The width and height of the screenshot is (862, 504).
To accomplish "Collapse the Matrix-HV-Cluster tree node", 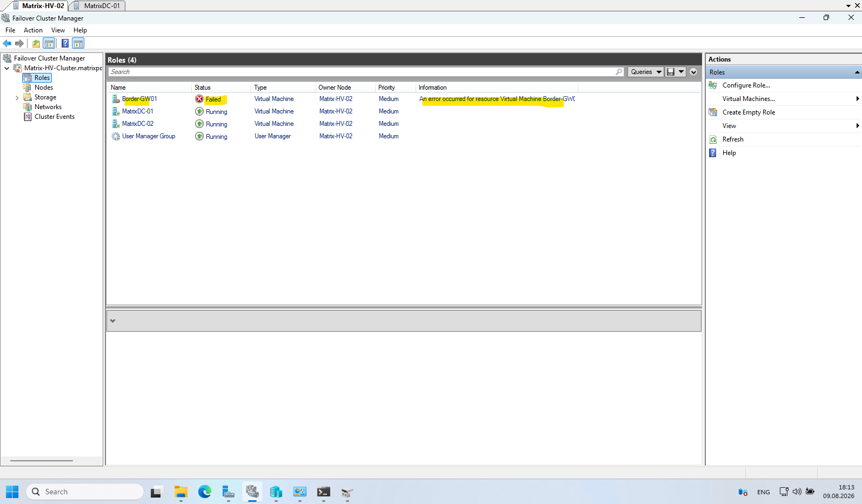I will click(x=6, y=68).
